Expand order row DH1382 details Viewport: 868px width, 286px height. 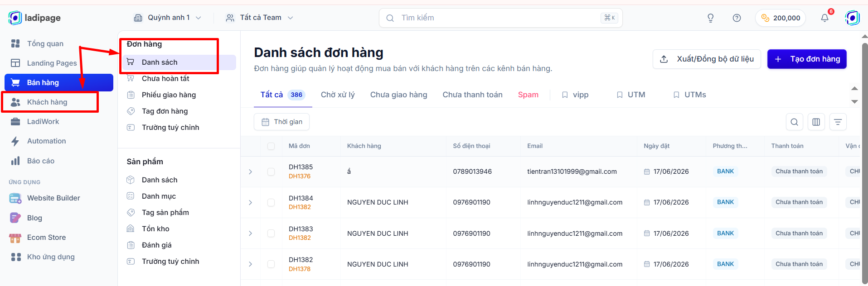pos(250,264)
